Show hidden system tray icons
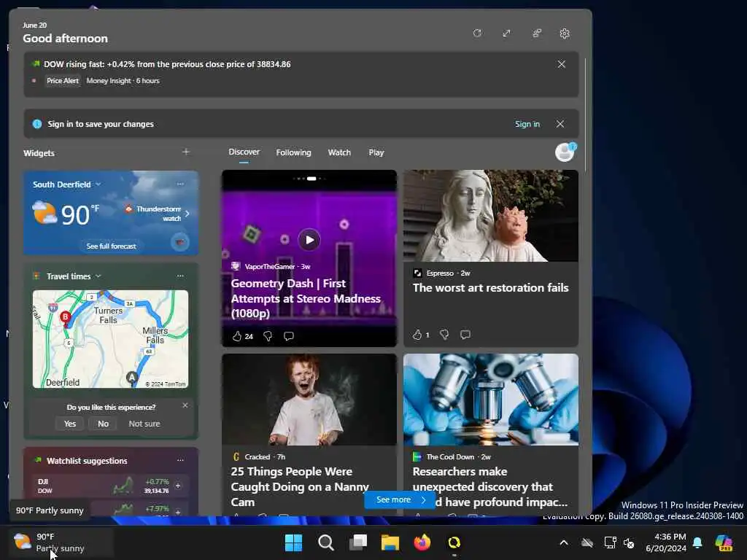 pos(564,542)
